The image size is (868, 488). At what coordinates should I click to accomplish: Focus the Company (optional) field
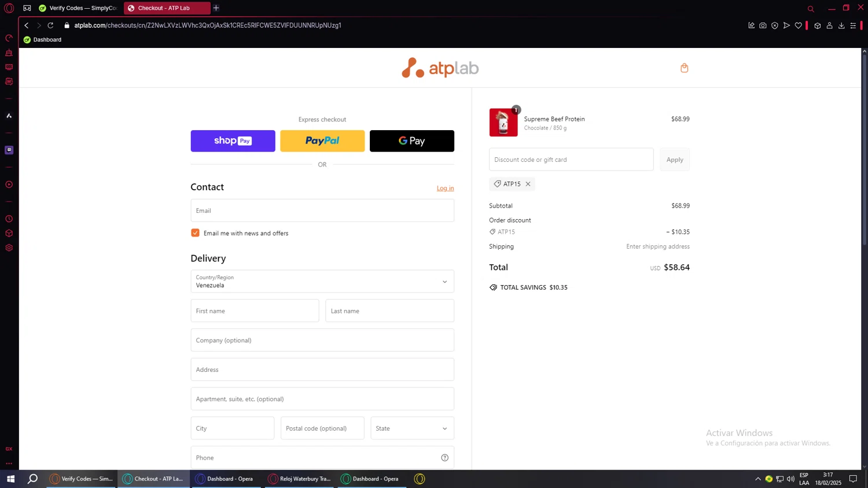point(322,341)
